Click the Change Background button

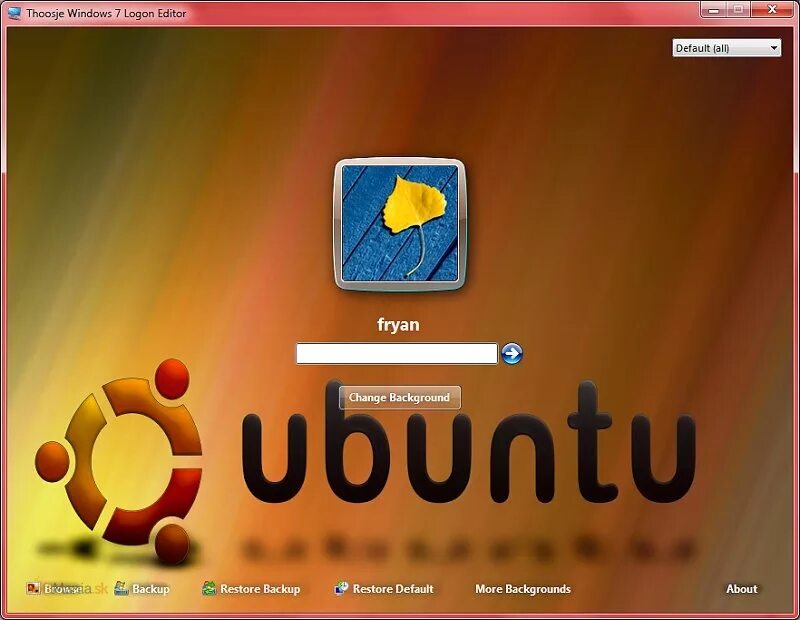coord(399,398)
